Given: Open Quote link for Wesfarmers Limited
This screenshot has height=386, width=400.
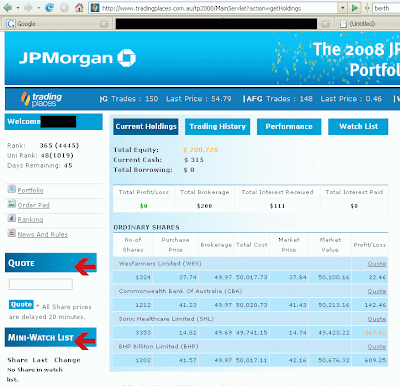Looking at the screenshot, I should coord(377,264).
